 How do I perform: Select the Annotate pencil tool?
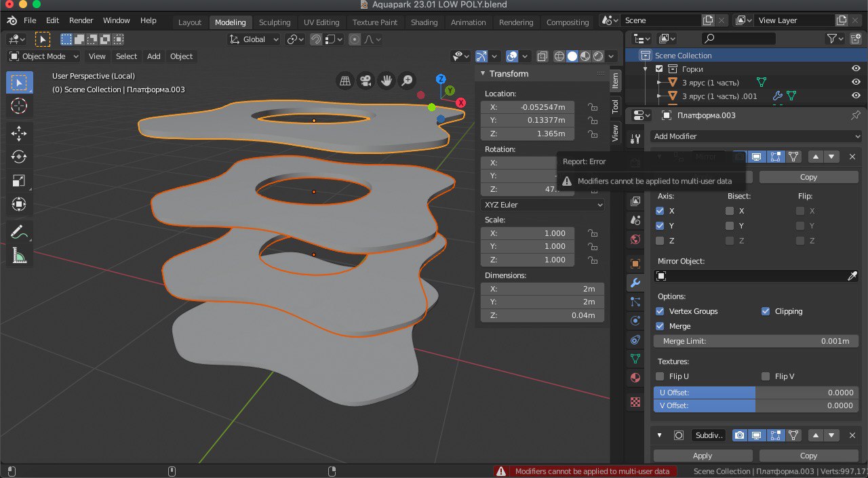[x=19, y=232]
